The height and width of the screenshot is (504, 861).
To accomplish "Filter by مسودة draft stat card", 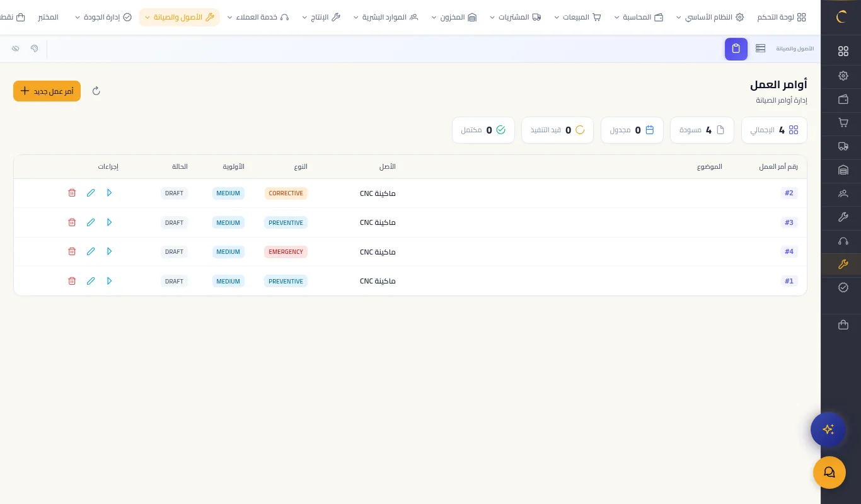I will coord(702,130).
